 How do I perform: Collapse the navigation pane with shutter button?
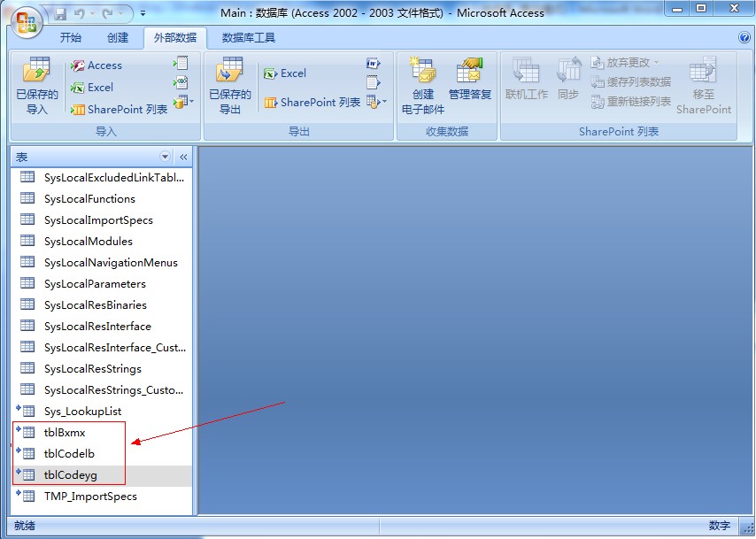pos(183,157)
